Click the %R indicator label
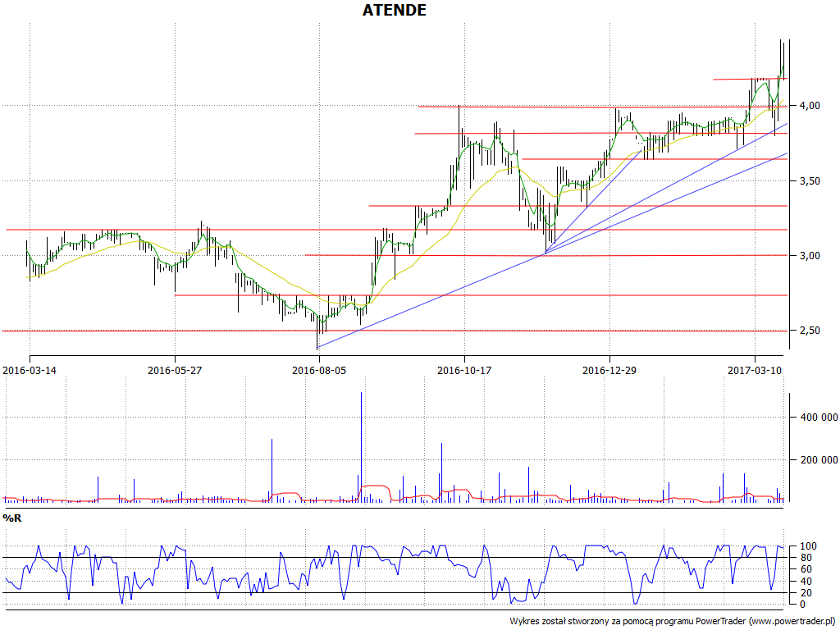This screenshot has height=630, width=840. click(11, 518)
